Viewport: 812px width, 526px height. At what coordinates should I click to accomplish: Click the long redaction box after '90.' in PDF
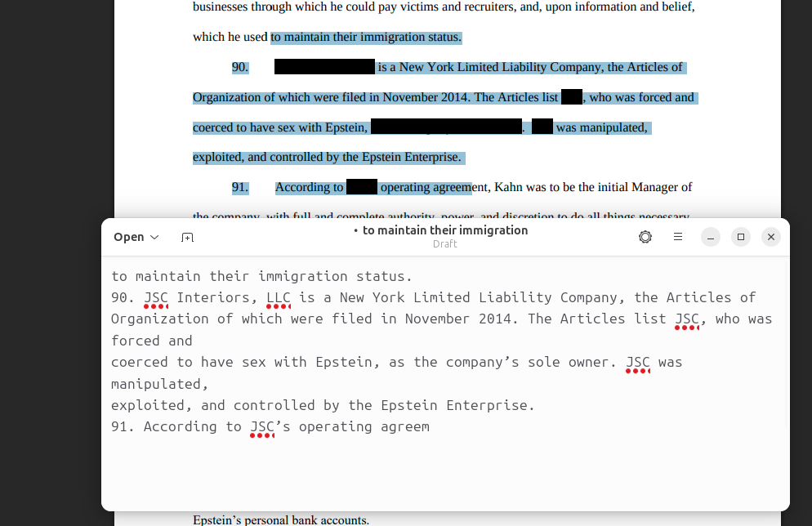pyautogui.click(x=324, y=67)
